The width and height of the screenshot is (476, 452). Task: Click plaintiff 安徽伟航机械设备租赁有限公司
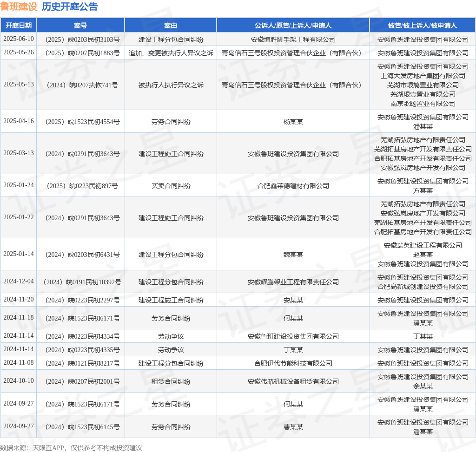click(x=293, y=381)
